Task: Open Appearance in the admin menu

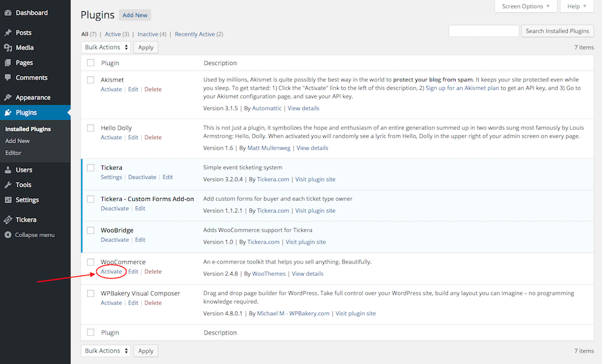Action: pyautogui.click(x=33, y=97)
